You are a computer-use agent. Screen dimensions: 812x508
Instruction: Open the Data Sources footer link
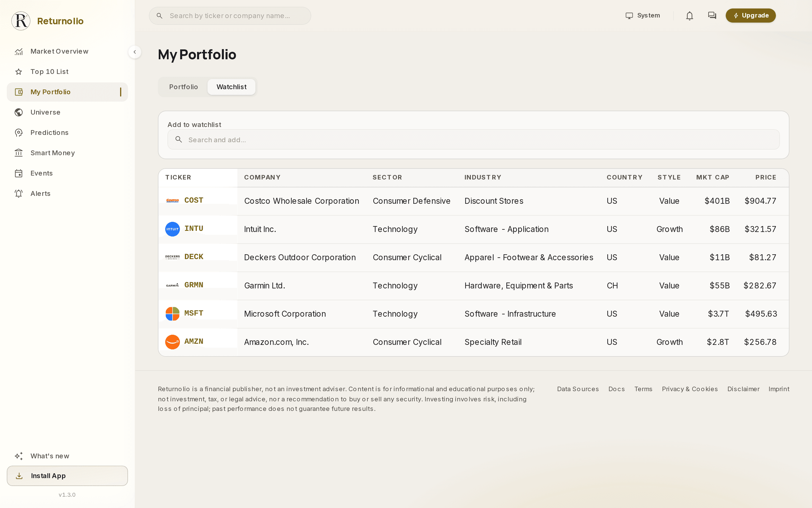click(578, 389)
